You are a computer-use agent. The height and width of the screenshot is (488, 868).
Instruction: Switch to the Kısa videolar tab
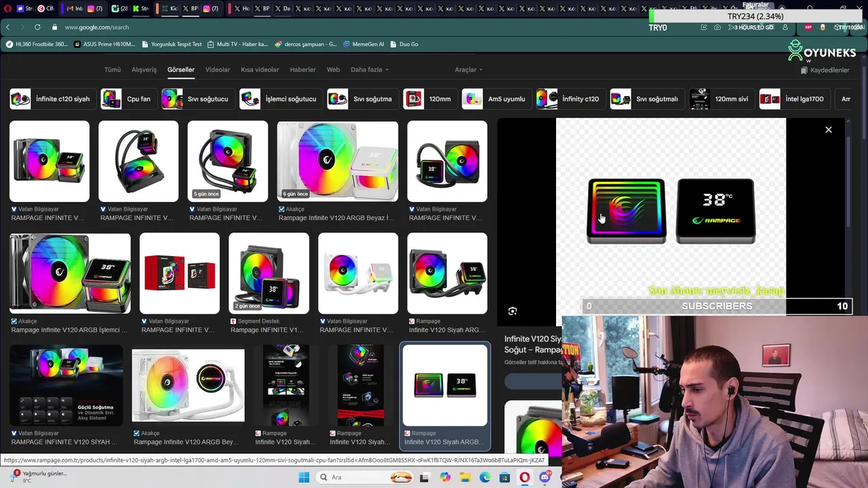(x=260, y=70)
